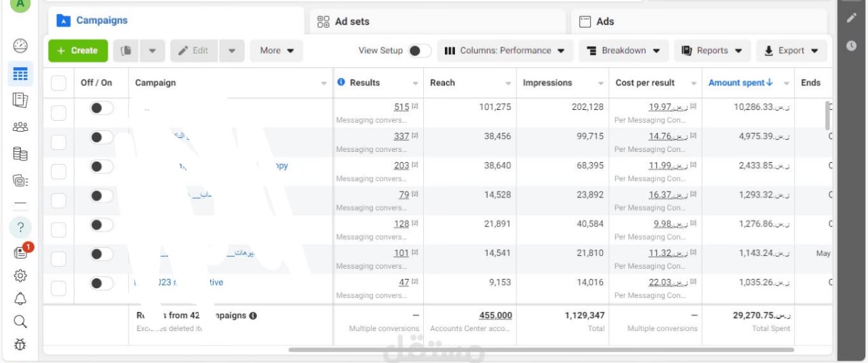
Task: Switch to the Ad sets tab
Action: coord(437,22)
